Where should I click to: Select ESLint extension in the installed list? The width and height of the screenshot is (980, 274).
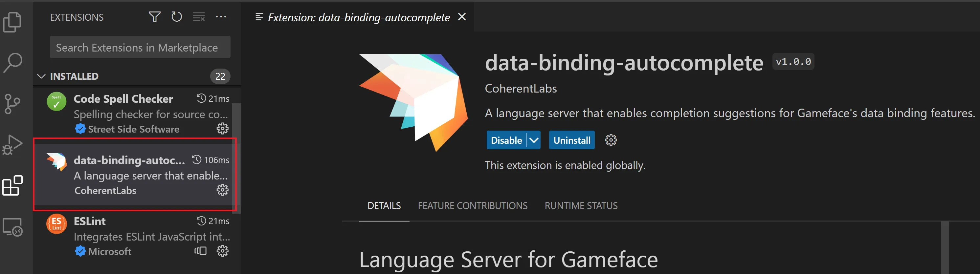click(x=133, y=236)
